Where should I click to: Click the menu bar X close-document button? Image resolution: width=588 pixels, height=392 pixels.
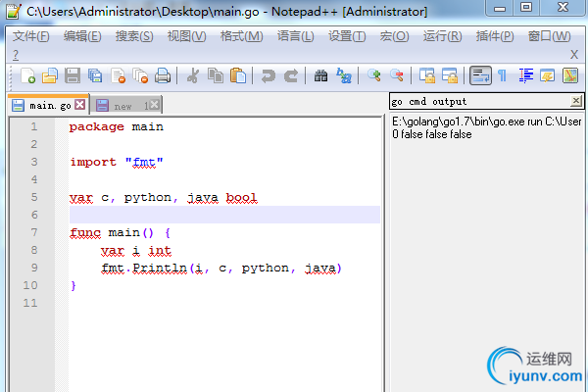tap(574, 55)
